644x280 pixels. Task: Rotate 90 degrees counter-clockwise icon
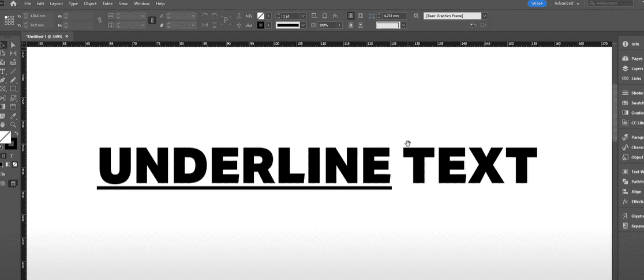(214, 16)
